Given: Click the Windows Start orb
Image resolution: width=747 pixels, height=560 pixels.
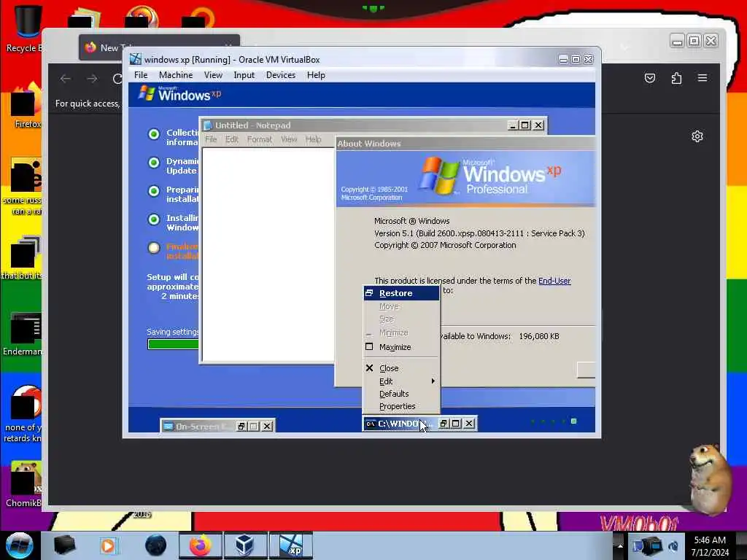Looking at the screenshot, I should 19,545.
